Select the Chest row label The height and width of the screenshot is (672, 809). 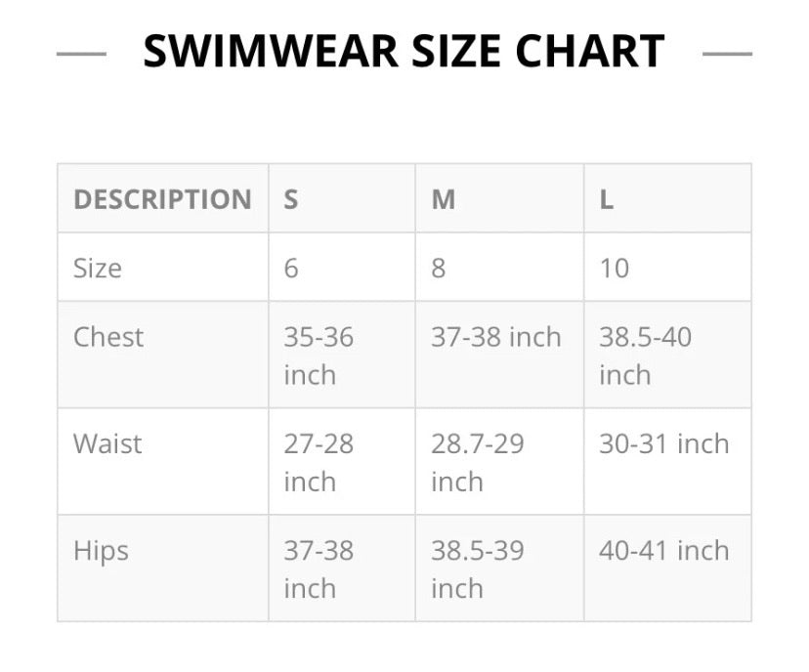[x=108, y=337]
